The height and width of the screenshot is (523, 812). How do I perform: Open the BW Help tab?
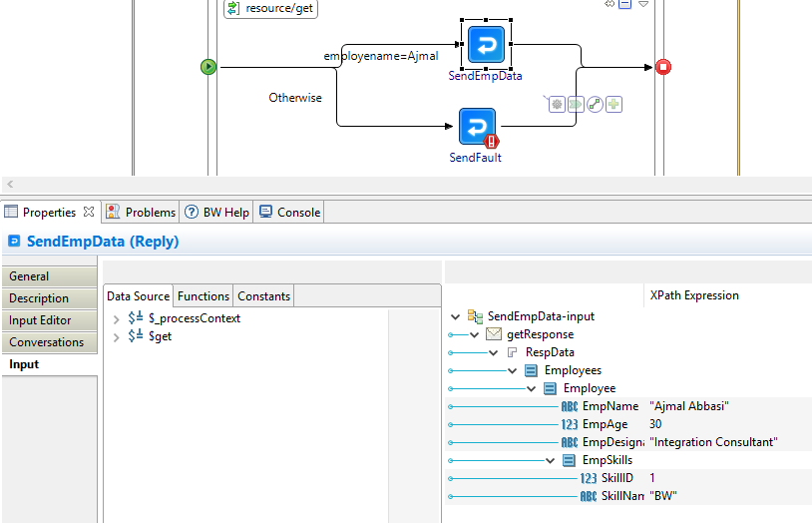click(216, 212)
